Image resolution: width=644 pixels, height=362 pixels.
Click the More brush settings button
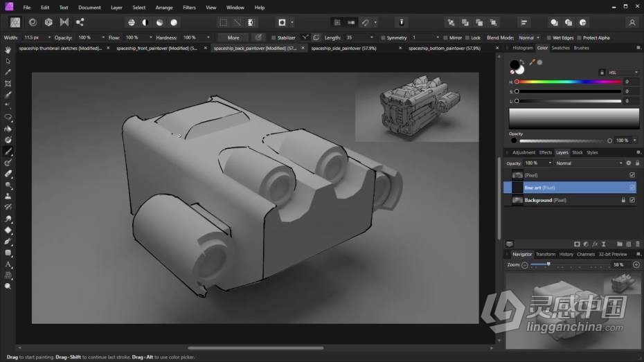233,37
